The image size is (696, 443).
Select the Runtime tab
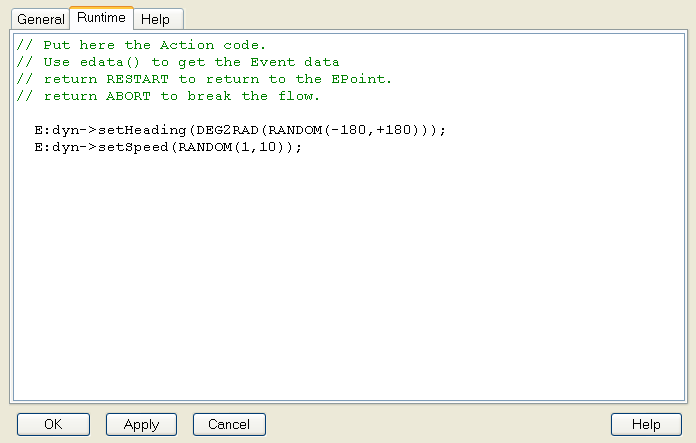tap(102, 18)
